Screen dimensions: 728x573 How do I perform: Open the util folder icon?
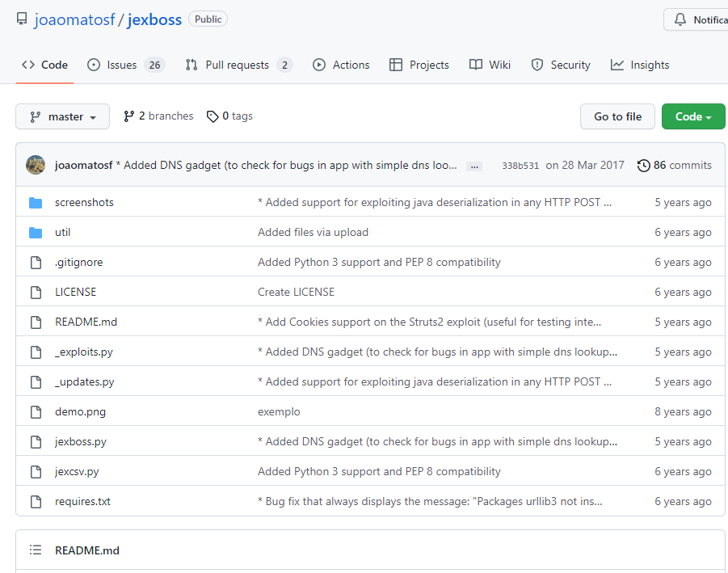tap(36, 232)
